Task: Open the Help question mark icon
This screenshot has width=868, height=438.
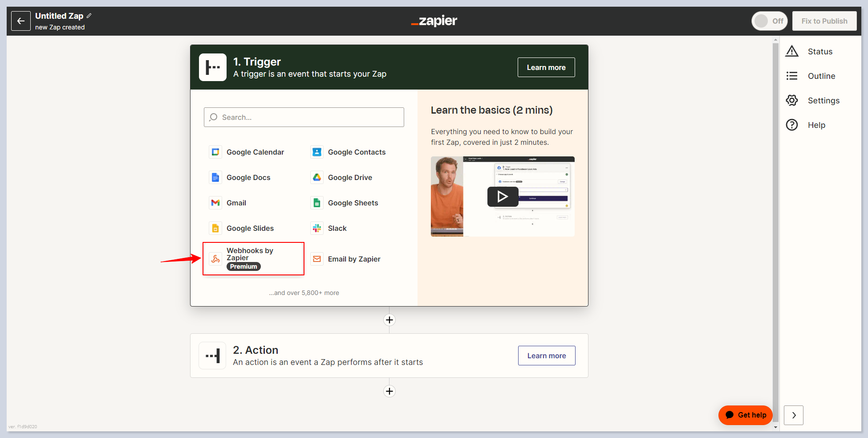Action: [792, 125]
